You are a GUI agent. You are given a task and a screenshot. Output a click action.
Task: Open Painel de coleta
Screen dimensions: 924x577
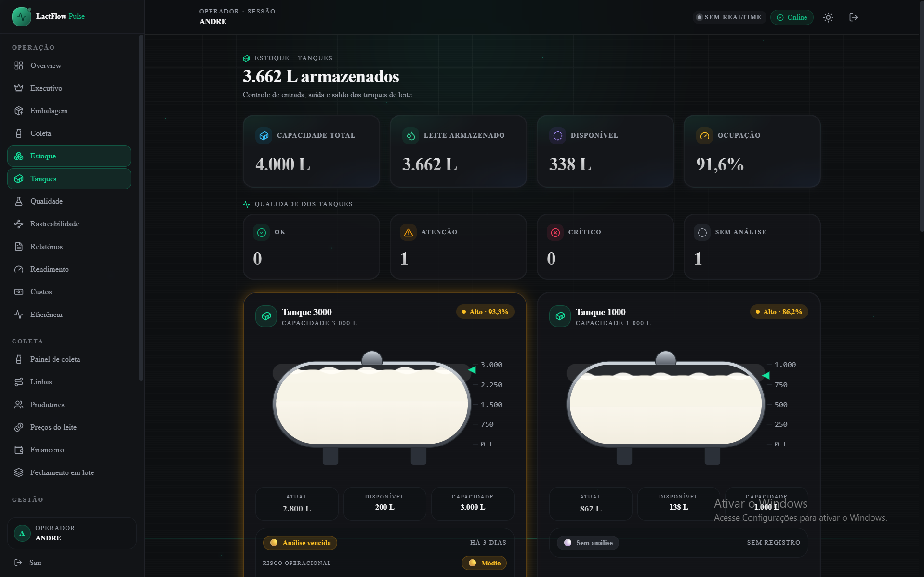[69, 359]
